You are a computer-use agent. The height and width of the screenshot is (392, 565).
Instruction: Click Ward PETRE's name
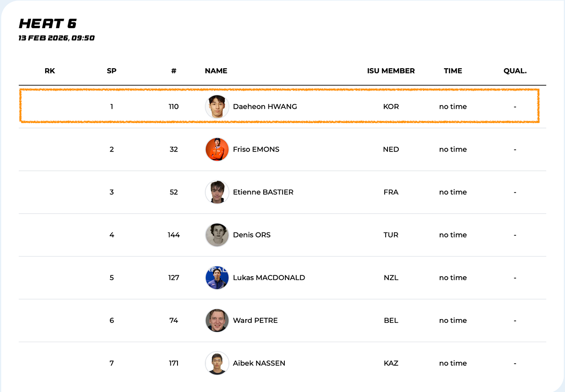pos(255,321)
